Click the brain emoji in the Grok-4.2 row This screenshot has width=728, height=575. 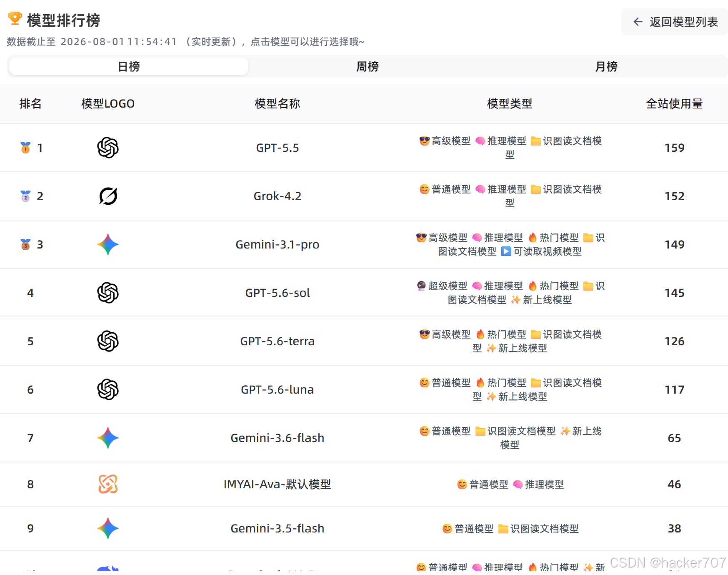coord(480,189)
